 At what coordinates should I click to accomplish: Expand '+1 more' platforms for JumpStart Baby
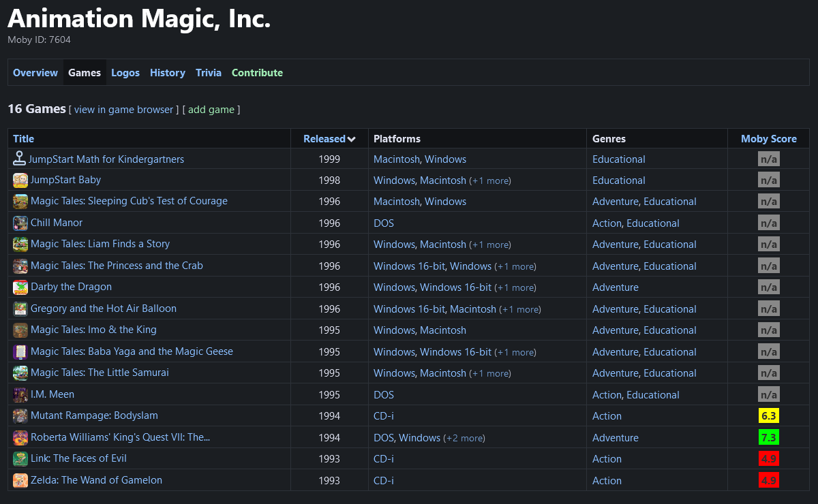(490, 180)
